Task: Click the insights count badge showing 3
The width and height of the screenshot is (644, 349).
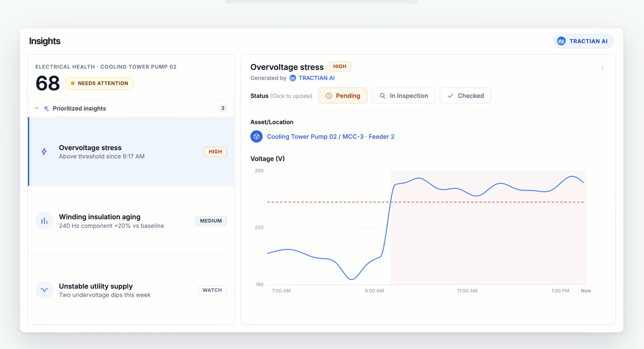Action: pyautogui.click(x=223, y=108)
